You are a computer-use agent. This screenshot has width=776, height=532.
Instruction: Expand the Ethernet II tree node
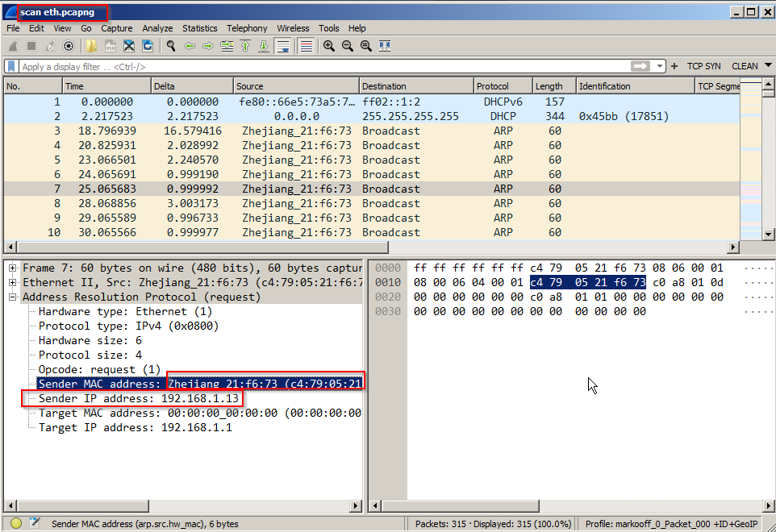coord(13,282)
